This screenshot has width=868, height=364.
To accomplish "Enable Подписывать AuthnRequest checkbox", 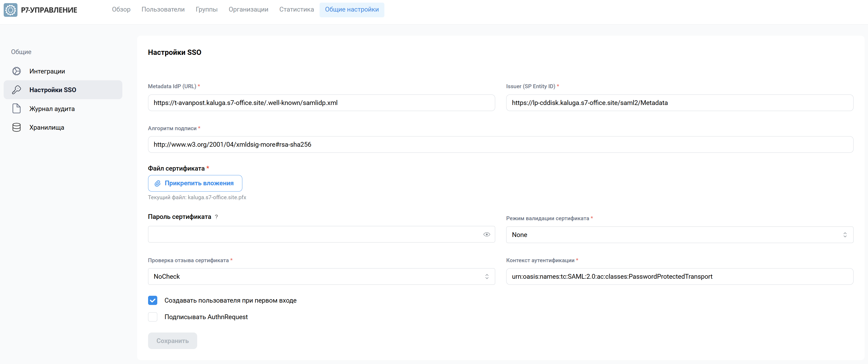I will (x=153, y=317).
